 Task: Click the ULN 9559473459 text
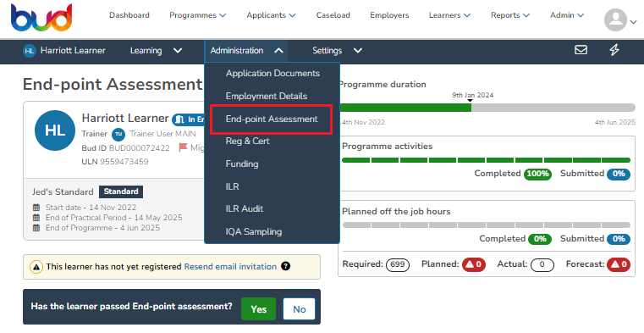pos(115,162)
